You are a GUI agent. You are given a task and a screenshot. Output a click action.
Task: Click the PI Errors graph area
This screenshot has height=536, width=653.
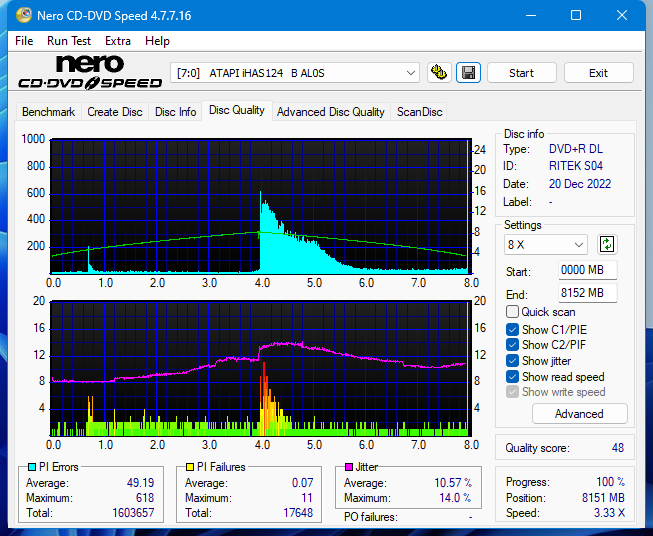[x=261, y=206]
